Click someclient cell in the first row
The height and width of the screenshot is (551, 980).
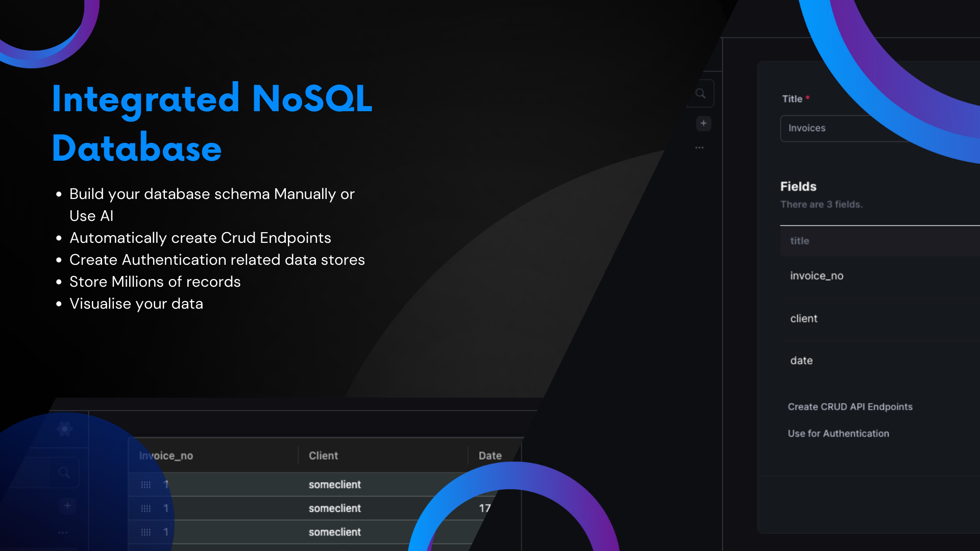pyautogui.click(x=334, y=485)
